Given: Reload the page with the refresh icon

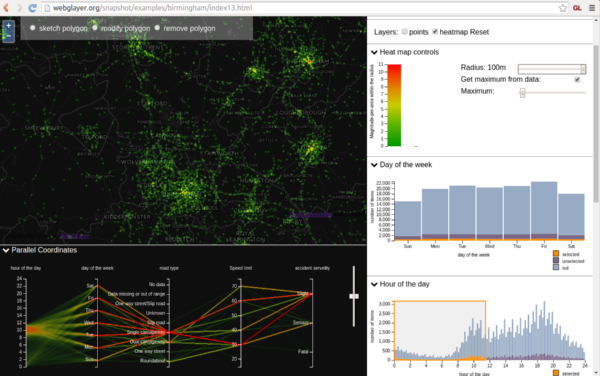Looking at the screenshot, I should pyautogui.click(x=33, y=8).
